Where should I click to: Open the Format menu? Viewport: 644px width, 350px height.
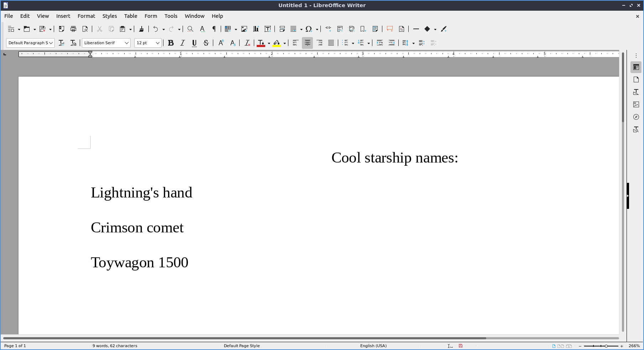point(86,16)
